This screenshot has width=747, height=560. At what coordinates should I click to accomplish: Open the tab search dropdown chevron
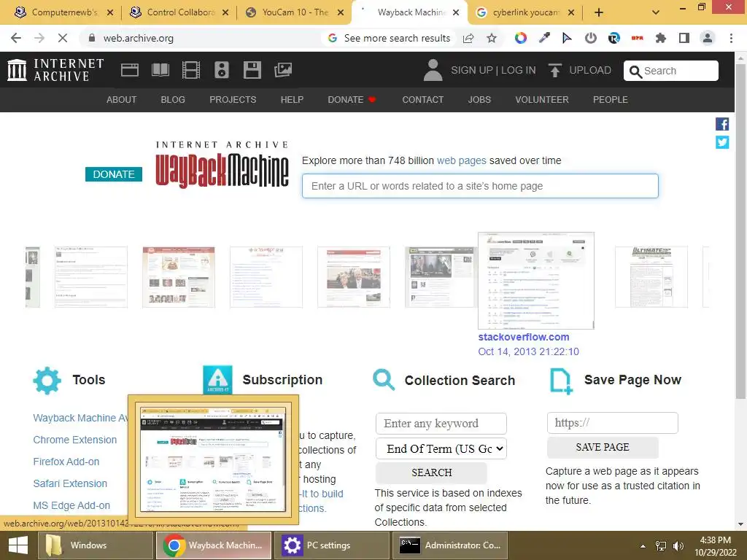pyautogui.click(x=656, y=12)
